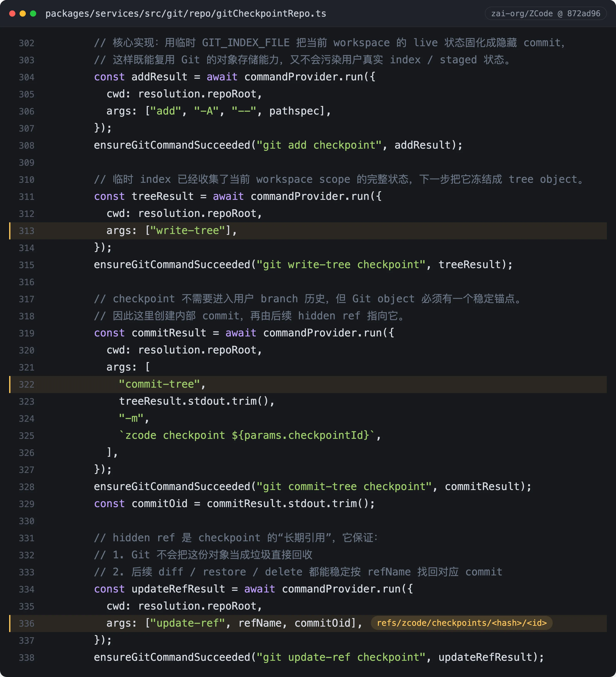616x677 pixels.
Task: Click treeResult on the const declaration line
Action: point(163,196)
